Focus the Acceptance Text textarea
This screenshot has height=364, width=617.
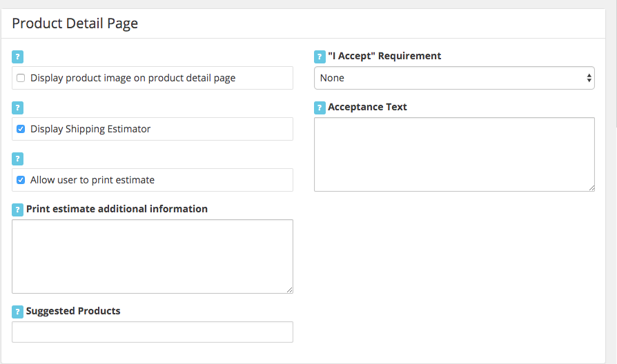tap(454, 154)
